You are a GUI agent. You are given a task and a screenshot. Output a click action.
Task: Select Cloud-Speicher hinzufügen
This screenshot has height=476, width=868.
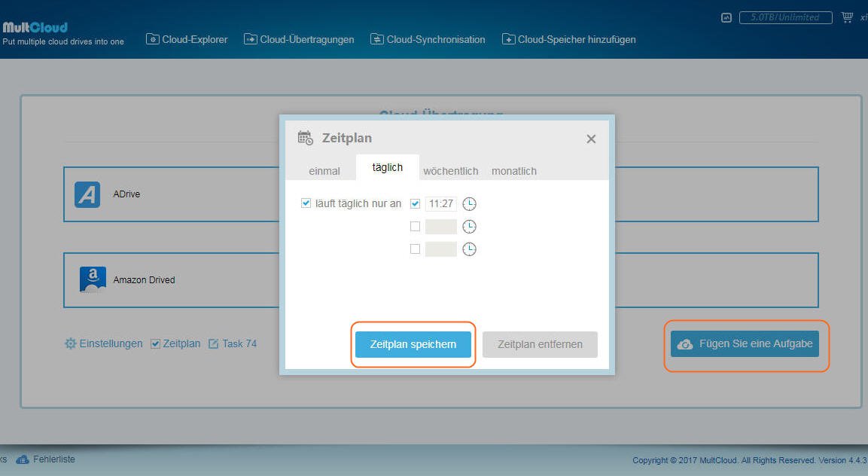coord(568,39)
